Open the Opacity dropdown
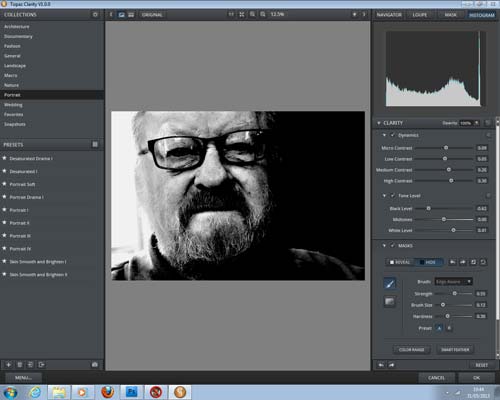This screenshot has width=500, height=400. pyautogui.click(x=469, y=123)
